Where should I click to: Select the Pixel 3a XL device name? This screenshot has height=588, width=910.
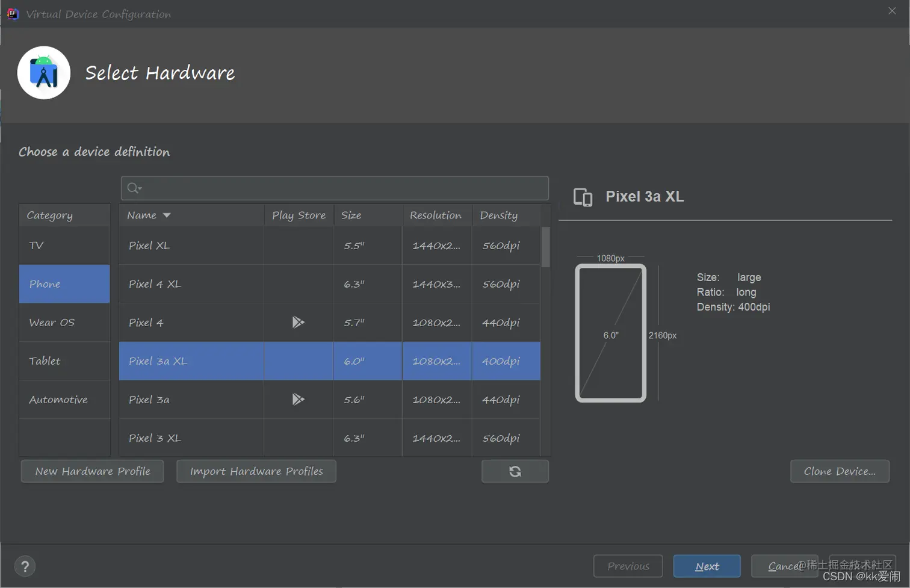[x=158, y=361]
